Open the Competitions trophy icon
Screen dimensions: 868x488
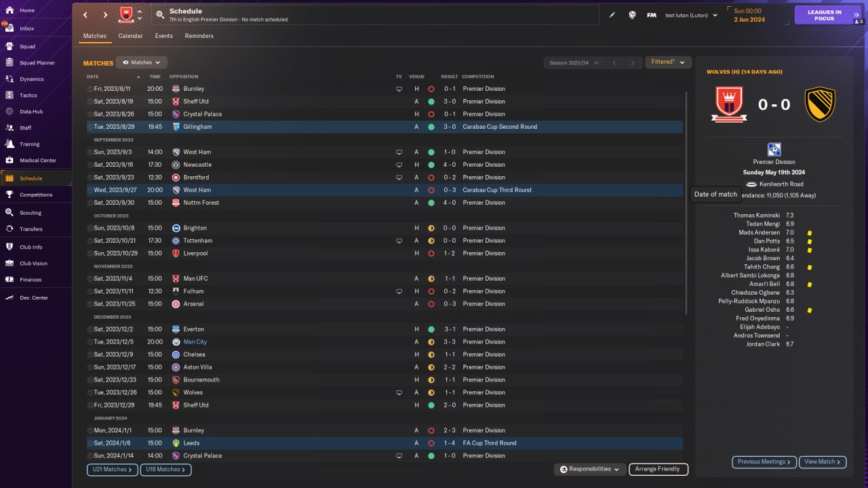9,195
